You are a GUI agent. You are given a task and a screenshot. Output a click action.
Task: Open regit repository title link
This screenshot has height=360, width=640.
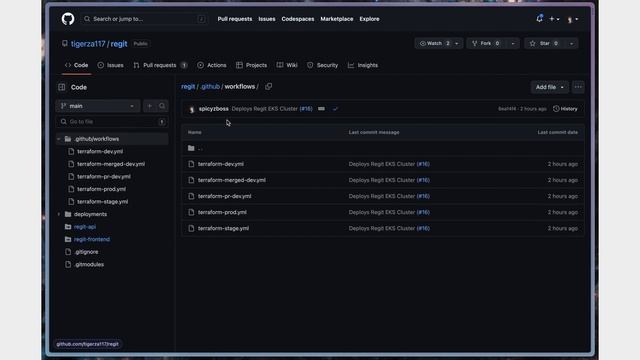[119, 44]
